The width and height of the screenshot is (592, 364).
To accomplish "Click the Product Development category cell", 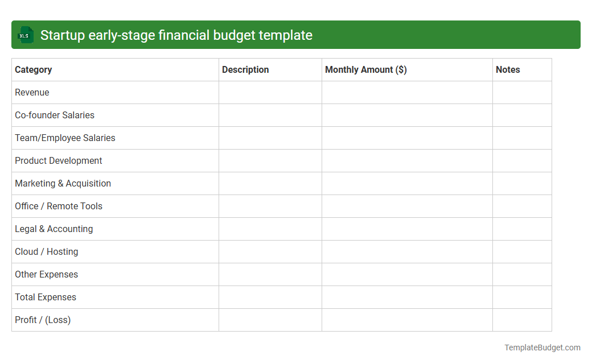I will (58, 160).
